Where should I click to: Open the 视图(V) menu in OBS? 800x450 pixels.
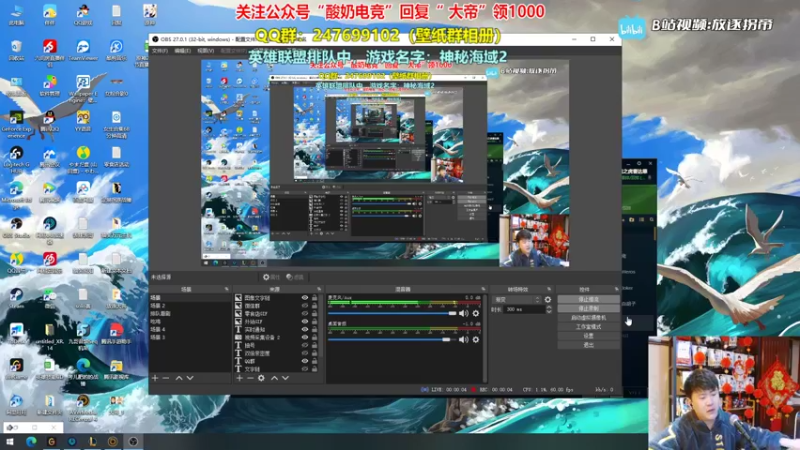(x=205, y=51)
